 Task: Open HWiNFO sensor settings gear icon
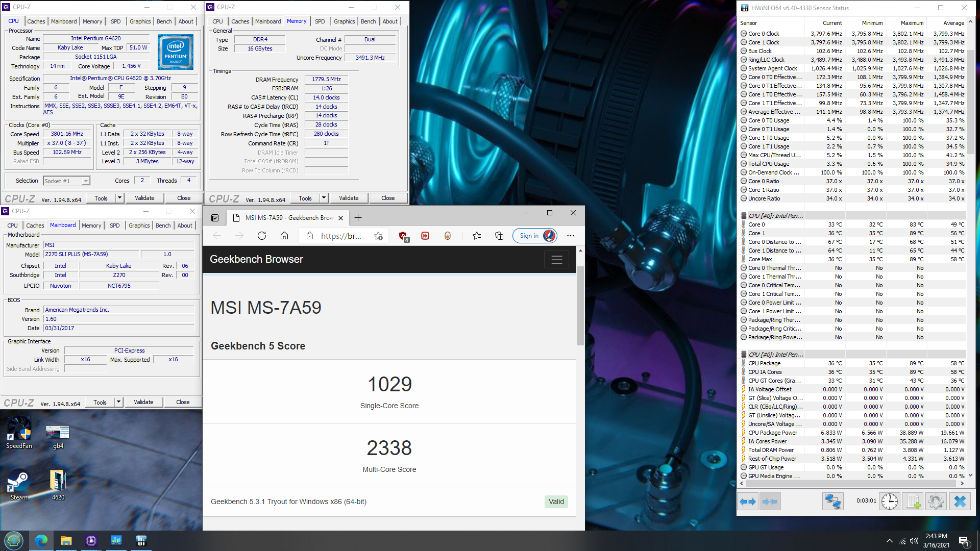point(936,502)
